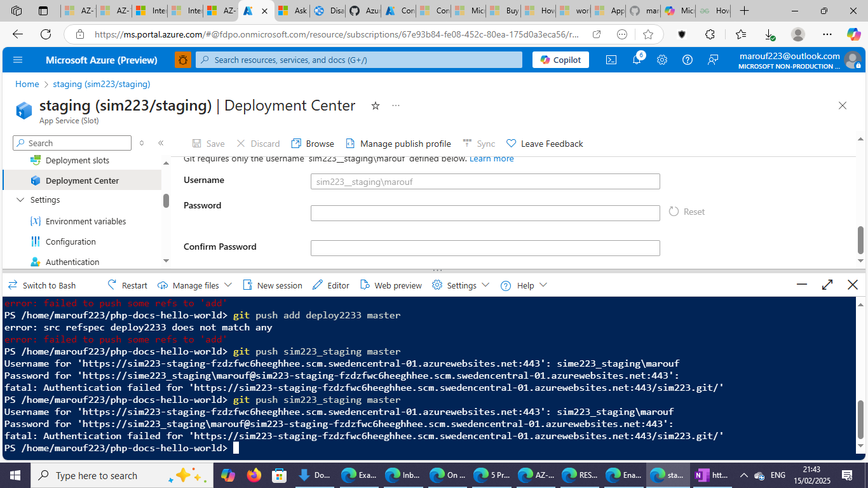The width and height of the screenshot is (868, 488).
Task: Click the Password field
Action: 485,213
